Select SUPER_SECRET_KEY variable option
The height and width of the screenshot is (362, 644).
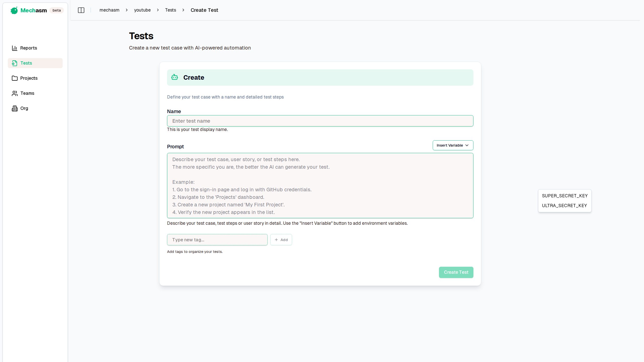point(565,196)
